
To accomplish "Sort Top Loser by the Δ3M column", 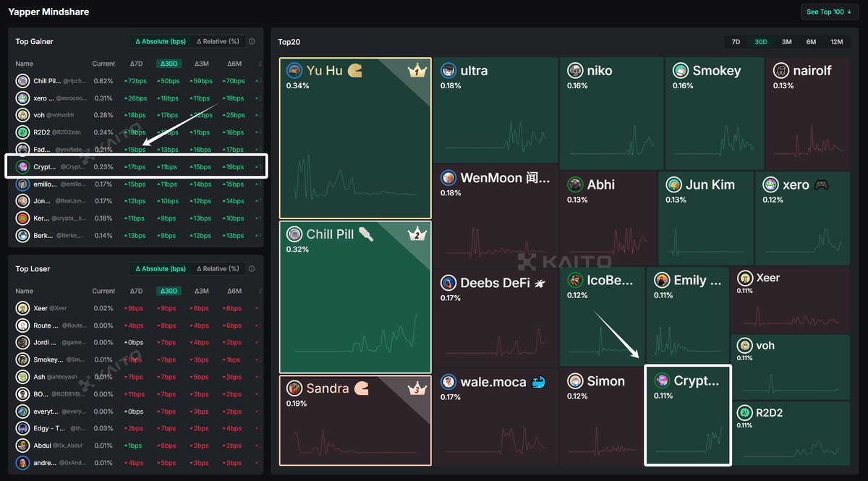I will pos(201,291).
